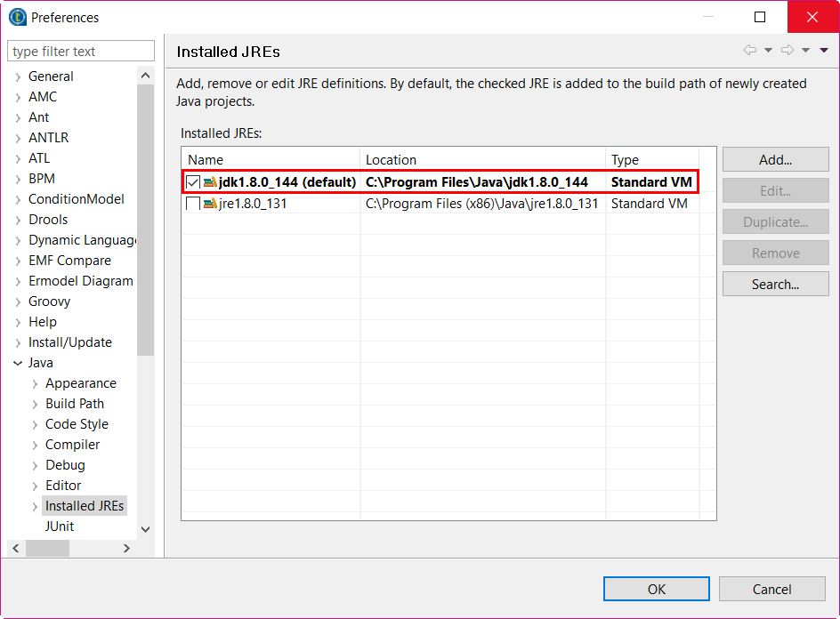
Task: Expand the Code Style node
Action: (36, 424)
